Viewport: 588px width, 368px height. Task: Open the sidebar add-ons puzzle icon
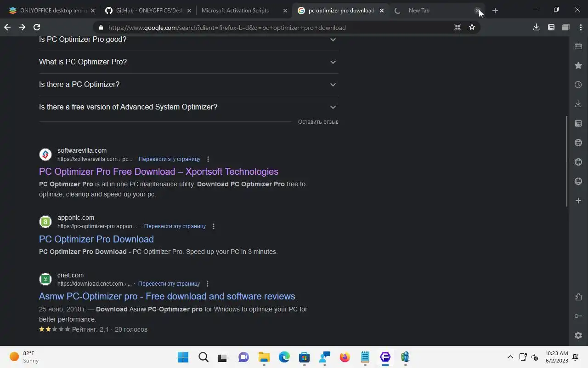click(578, 297)
